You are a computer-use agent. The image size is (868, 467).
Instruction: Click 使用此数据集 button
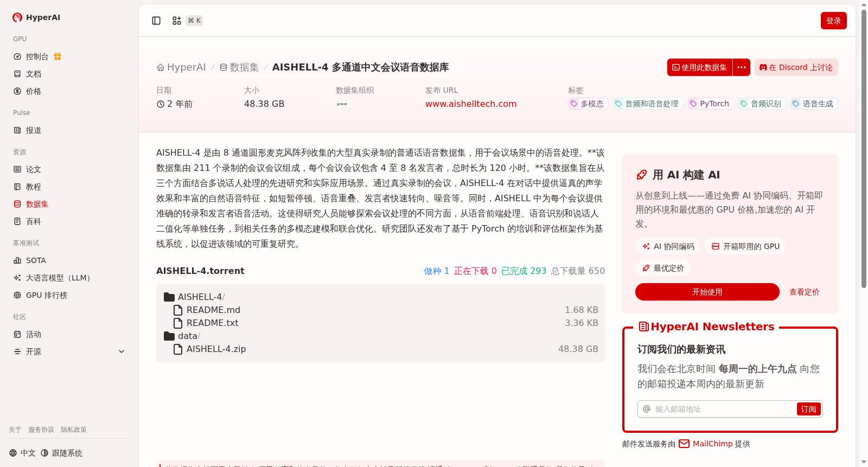(x=700, y=67)
